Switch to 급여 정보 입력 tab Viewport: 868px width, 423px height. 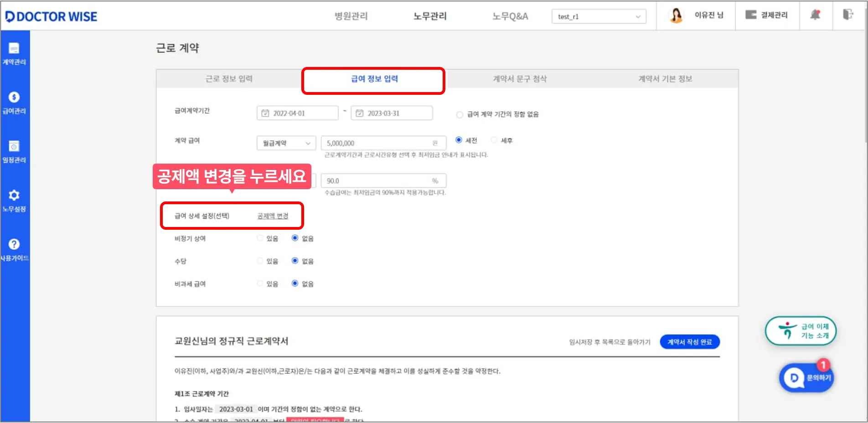tap(374, 79)
